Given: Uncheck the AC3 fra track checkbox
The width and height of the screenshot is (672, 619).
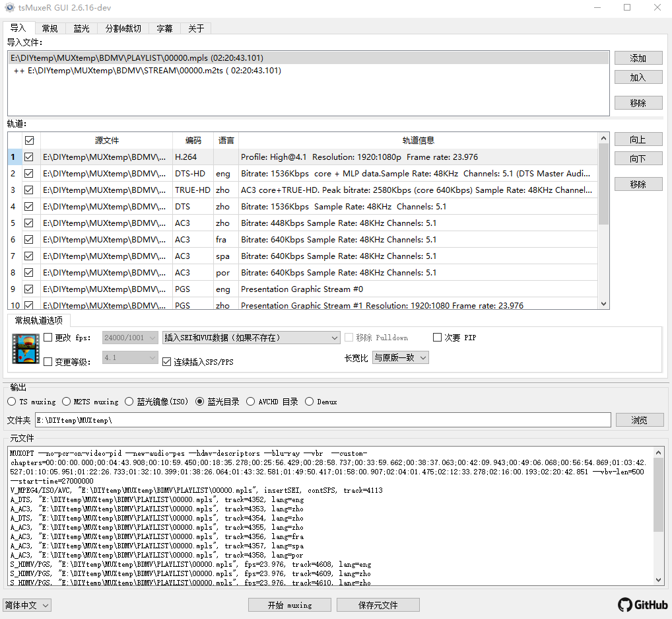Looking at the screenshot, I should pyautogui.click(x=28, y=239).
